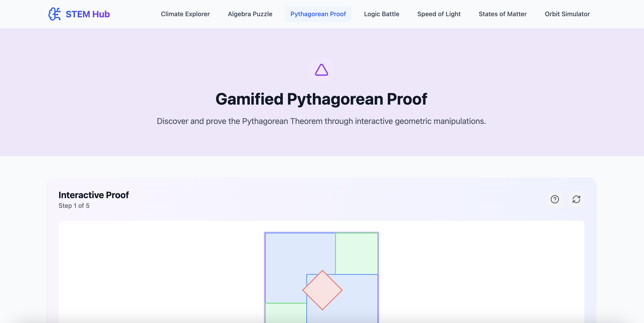Click the red diamond shape in the proof
This screenshot has width=644, height=323.
322,290
